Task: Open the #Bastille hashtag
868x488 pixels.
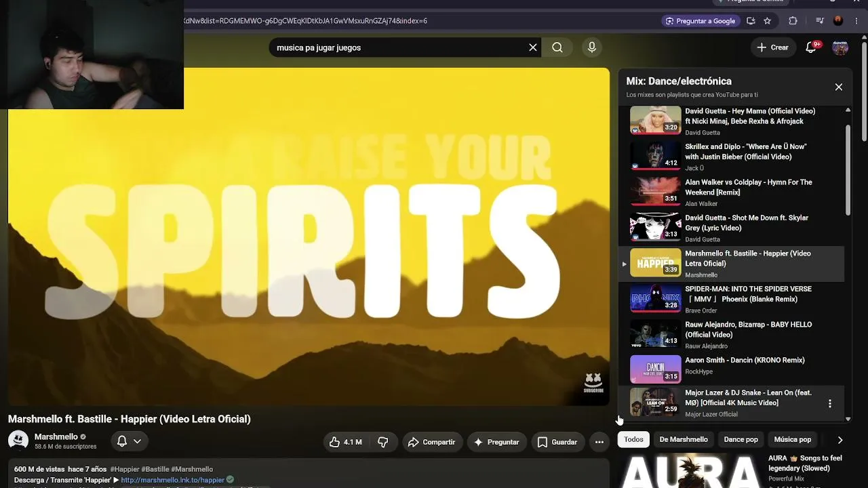Action: 155,469
